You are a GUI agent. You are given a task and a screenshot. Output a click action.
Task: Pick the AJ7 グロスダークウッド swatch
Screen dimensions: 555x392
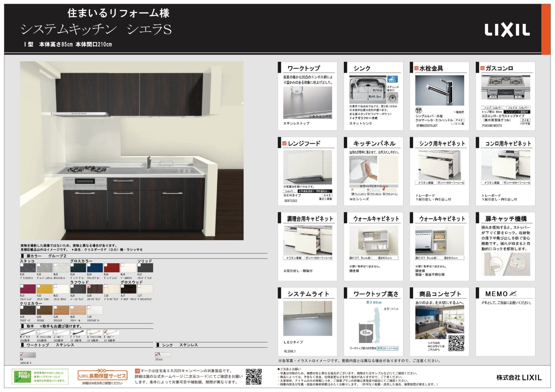pyautogui.click(x=128, y=289)
